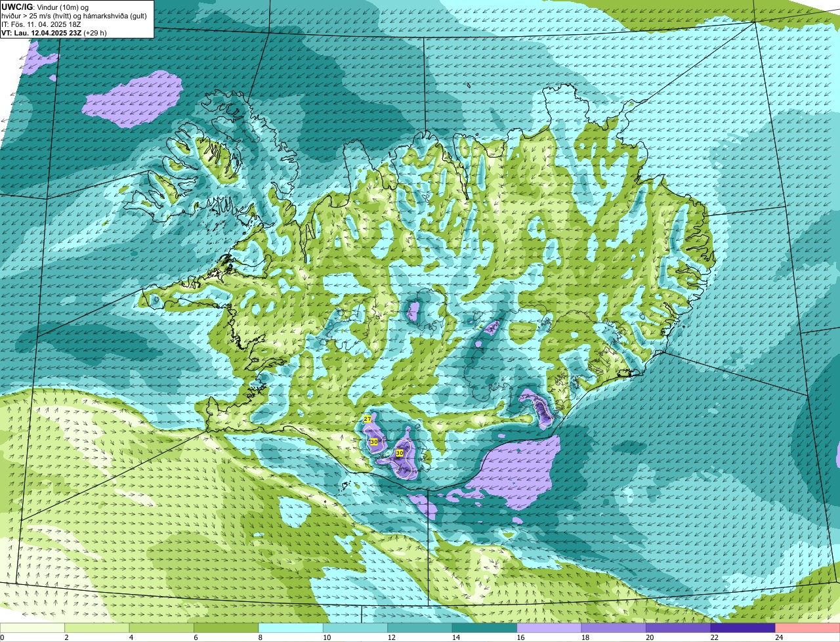Select the 6–8 m/s green legend swatch
Viewport: 840px width, 642px height.
click(x=226, y=628)
